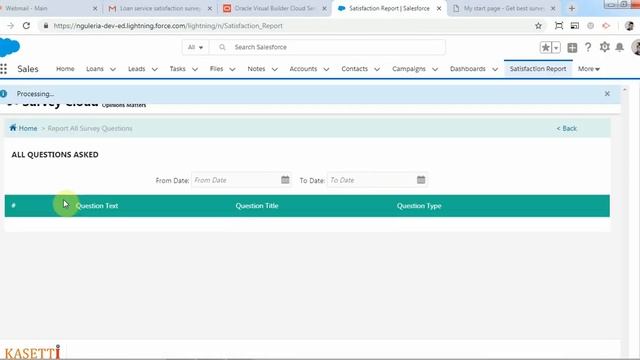Click the Question Type column header
The height and width of the screenshot is (360, 640).
(419, 206)
